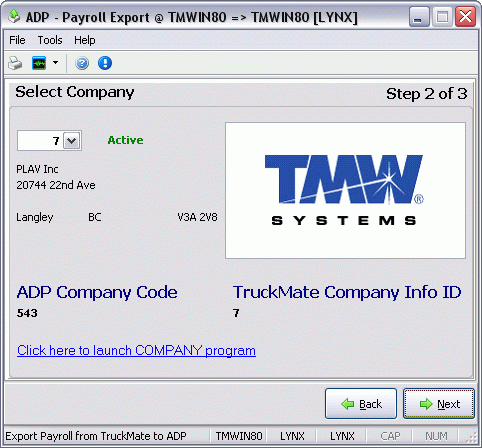
Task: Open the blue question mark help icon
Action: 82,63
